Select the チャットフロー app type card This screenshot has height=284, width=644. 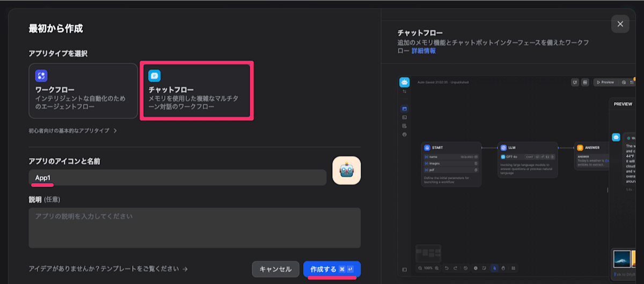click(196, 91)
